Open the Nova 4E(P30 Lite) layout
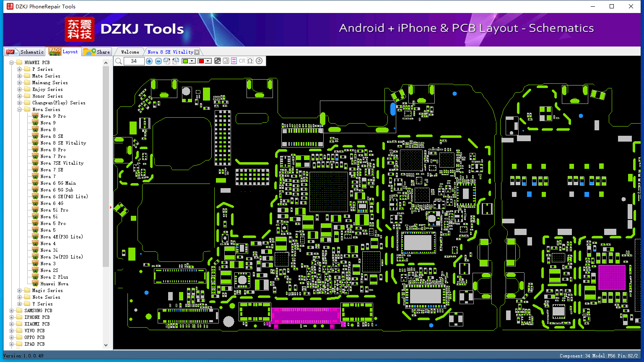Viewport: 644px width, 362px height. (x=62, y=237)
